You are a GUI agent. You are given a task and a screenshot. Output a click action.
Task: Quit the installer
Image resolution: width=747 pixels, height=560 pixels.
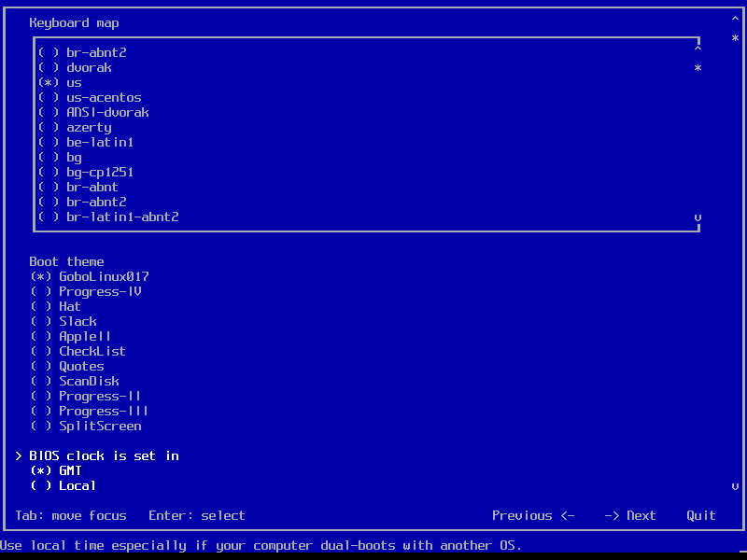point(701,516)
